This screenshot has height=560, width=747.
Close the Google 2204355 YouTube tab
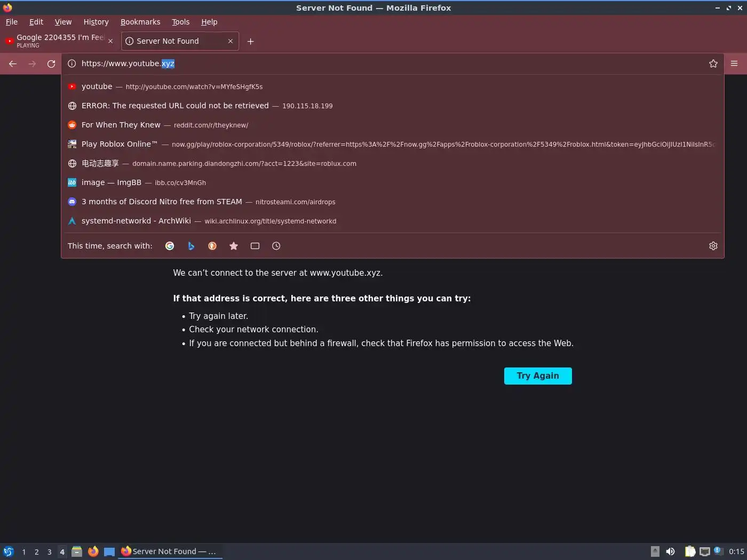[110, 41]
